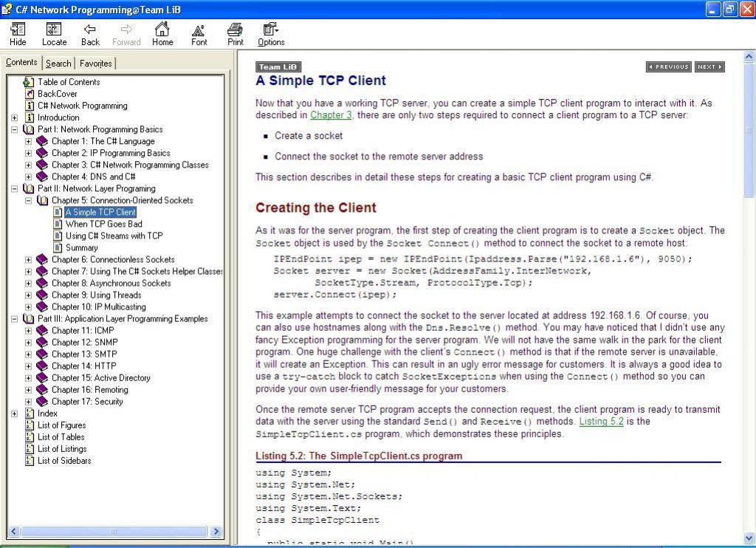
Task: Collapse Chapter 5: Connection-Oriented Sockets
Action: pyautogui.click(x=29, y=200)
